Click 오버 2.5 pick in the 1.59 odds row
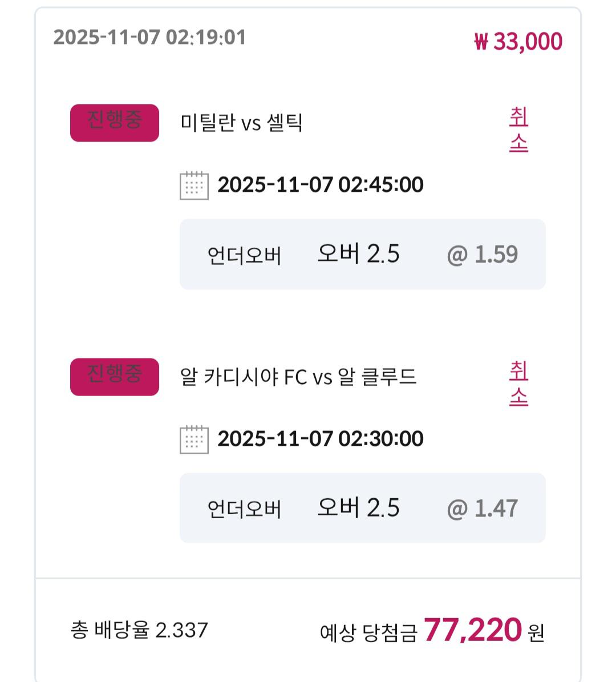 (358, 254)
